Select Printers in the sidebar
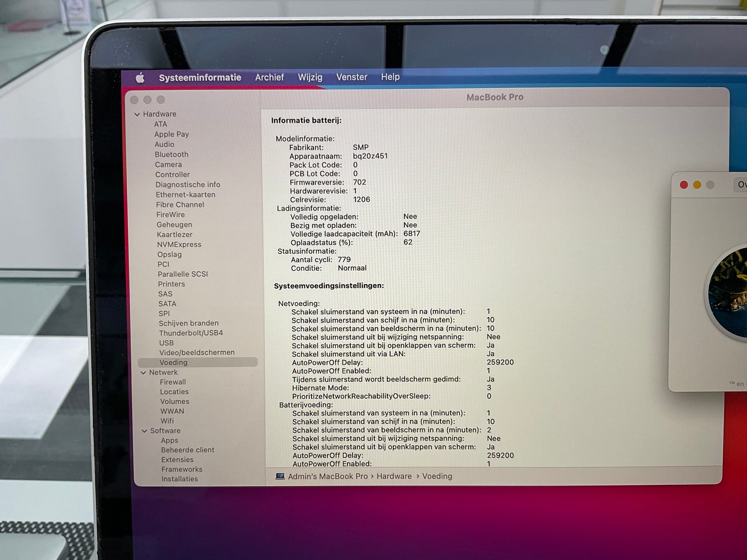This screenshot has height=560, width=747. (x=171, y=284)
